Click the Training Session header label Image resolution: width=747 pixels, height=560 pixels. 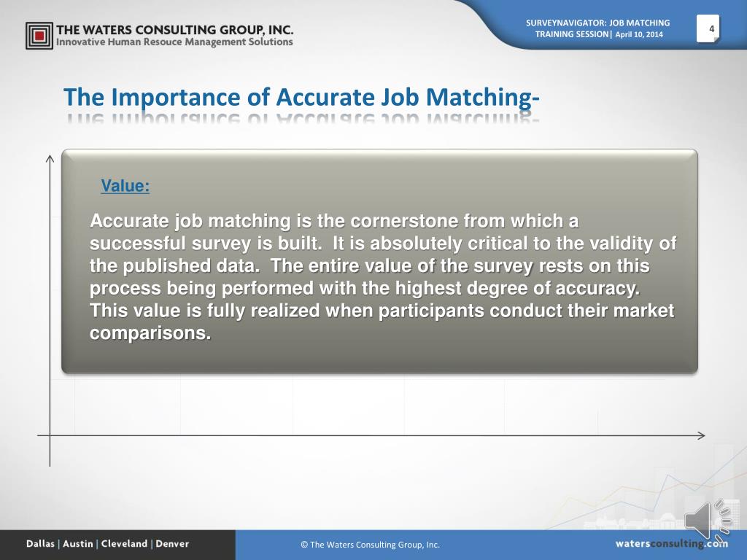[x=572, y=34]
